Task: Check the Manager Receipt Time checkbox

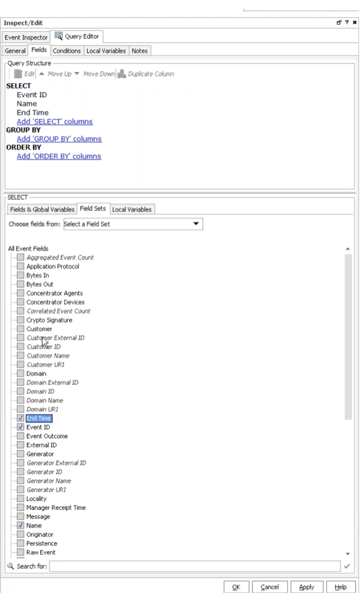Action: (x=21, y=507)
